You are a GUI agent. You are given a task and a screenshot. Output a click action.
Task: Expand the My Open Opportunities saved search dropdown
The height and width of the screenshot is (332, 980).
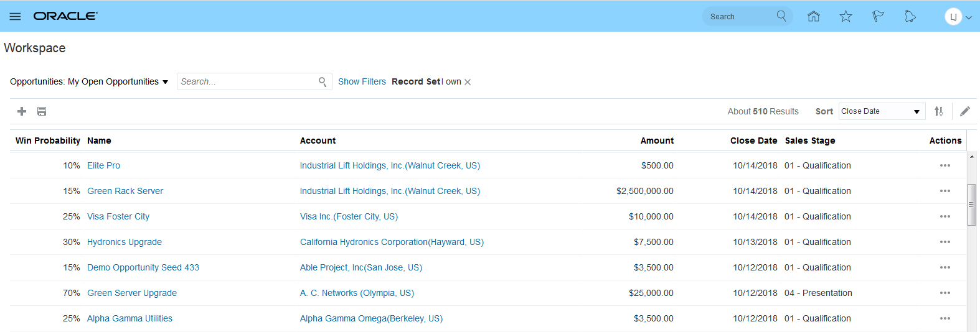pyautogui.click(x=165, y=82)
